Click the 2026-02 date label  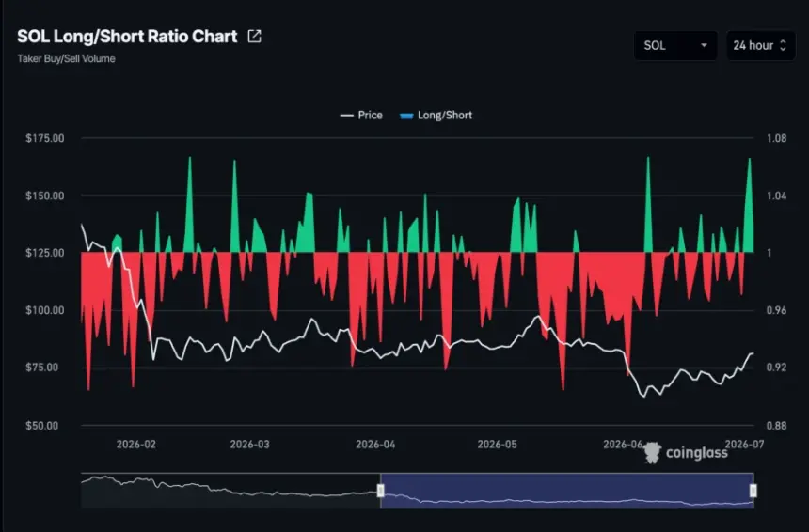point(136,445)
